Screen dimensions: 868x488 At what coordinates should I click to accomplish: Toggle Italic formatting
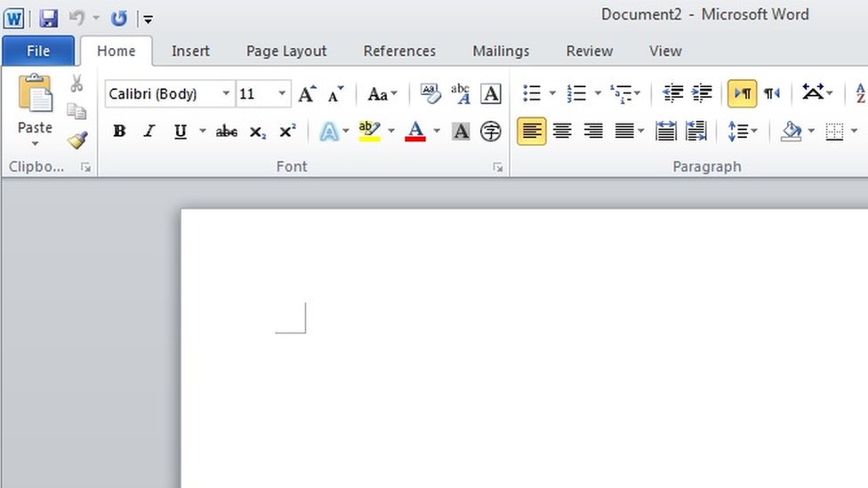point(149,132)
